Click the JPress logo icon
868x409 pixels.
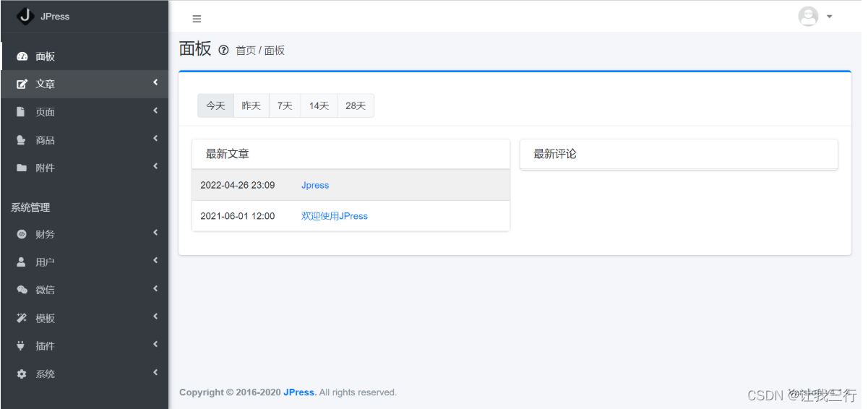coord(25,16)
